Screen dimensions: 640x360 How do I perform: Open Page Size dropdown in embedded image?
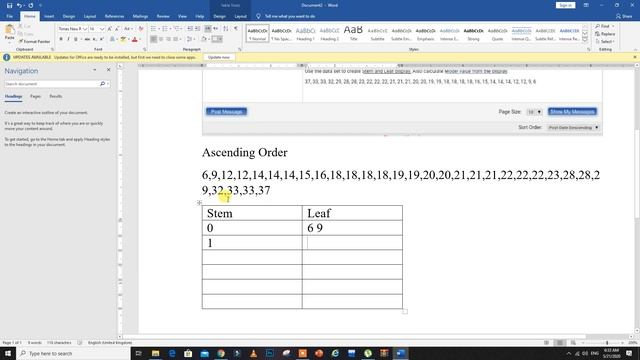click(534, 112)
